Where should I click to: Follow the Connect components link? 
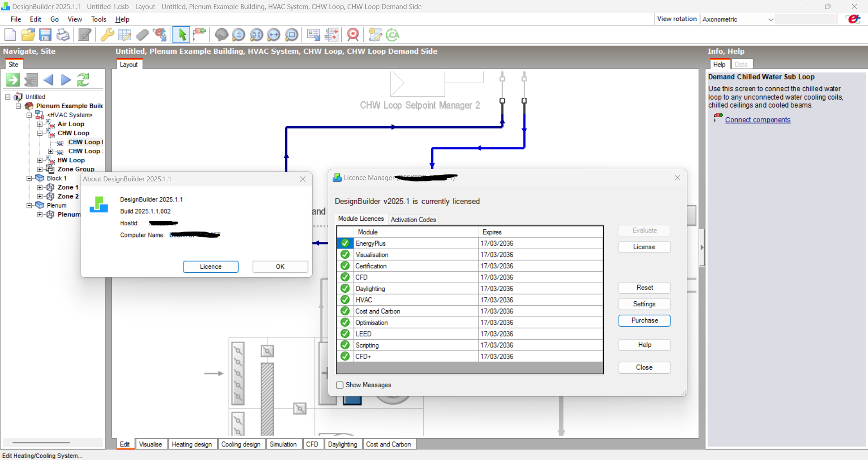(758, 120)
